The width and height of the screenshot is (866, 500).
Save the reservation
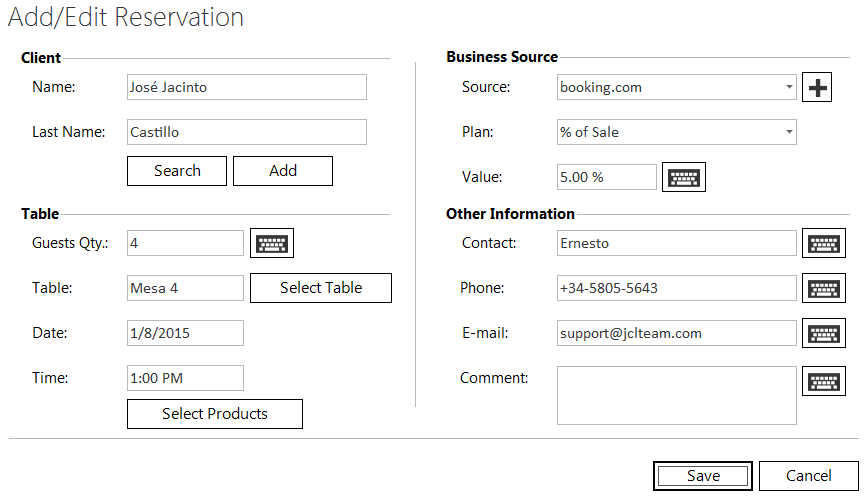point(703,476)
